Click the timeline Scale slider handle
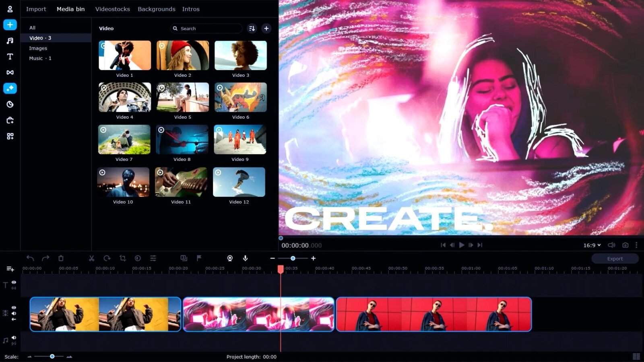 (x=52, y=356)
